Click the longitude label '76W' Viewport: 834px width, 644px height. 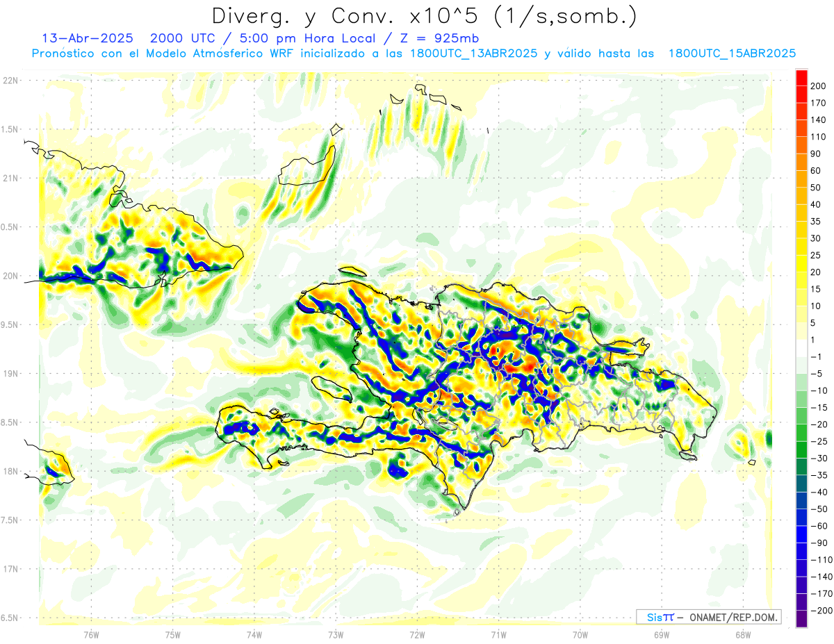91,634
